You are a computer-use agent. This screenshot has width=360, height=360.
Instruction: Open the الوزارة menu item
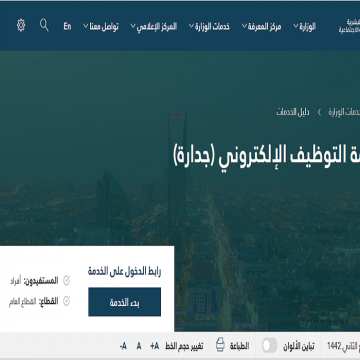304,27
